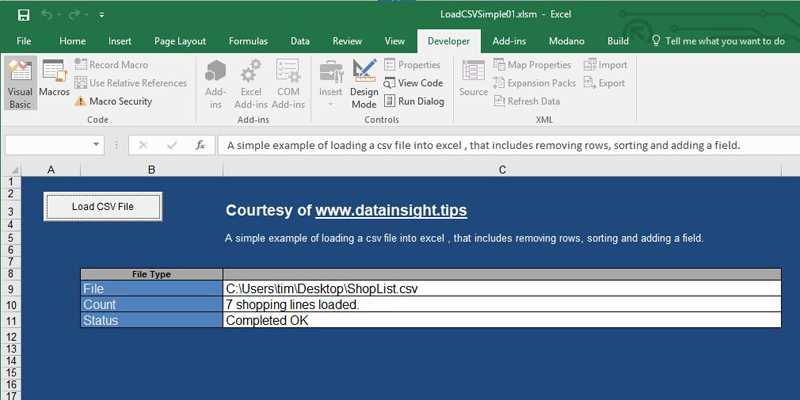Select the File label cell

(152, 289)
